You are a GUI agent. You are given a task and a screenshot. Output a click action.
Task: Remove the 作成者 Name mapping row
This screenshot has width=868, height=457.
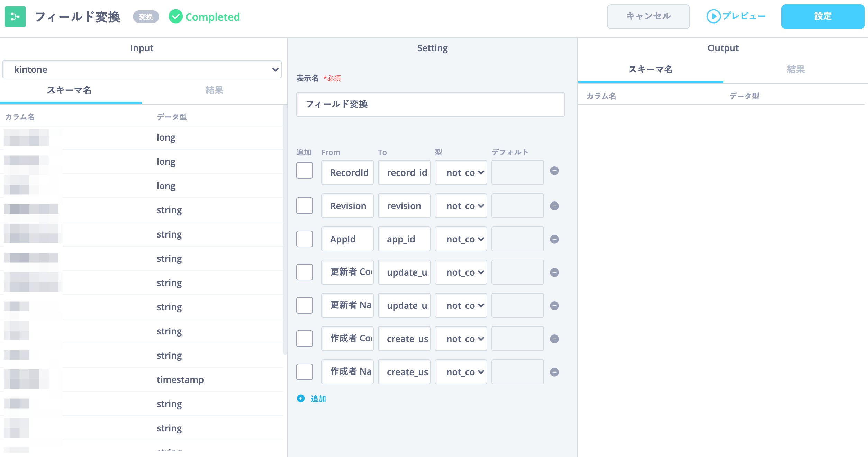pyautogui.click(x=554, y=372)
